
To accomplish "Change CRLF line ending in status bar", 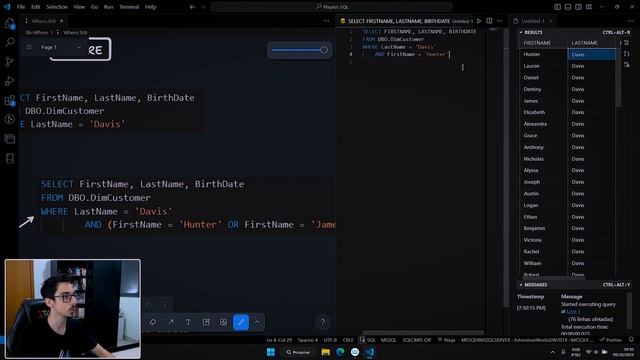I will pos(348,340).
